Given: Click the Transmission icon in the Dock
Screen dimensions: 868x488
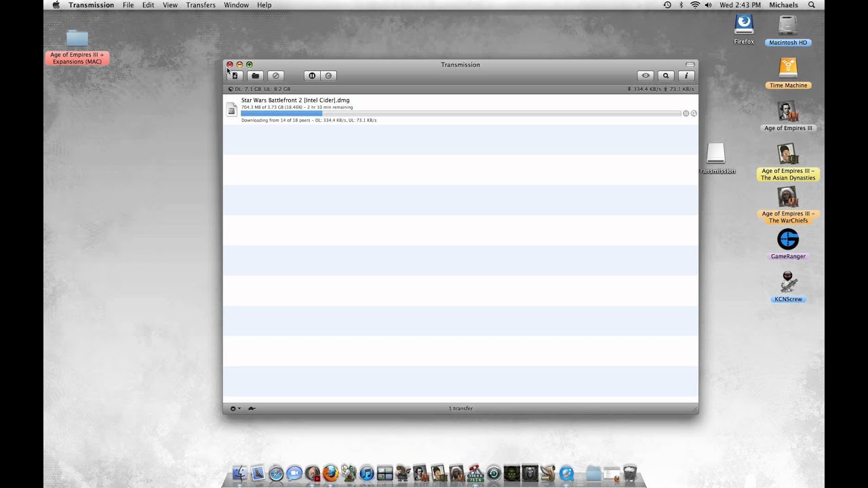Looking at the screenshot, I should [x=476, y=473].
